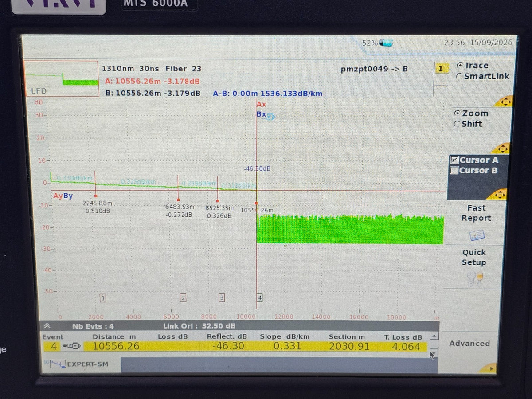Click the Fast Report document icon
The width and height of the screenshot is (532, 399).
coord(477,235)
